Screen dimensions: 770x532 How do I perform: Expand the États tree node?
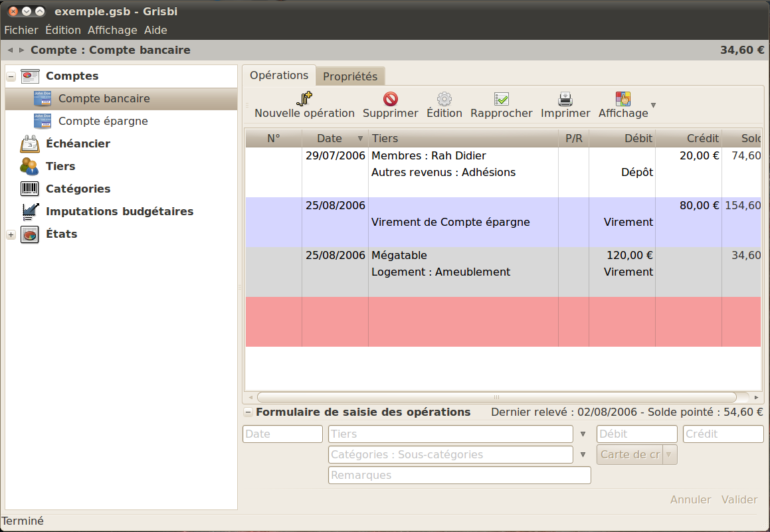click(11, 234)
